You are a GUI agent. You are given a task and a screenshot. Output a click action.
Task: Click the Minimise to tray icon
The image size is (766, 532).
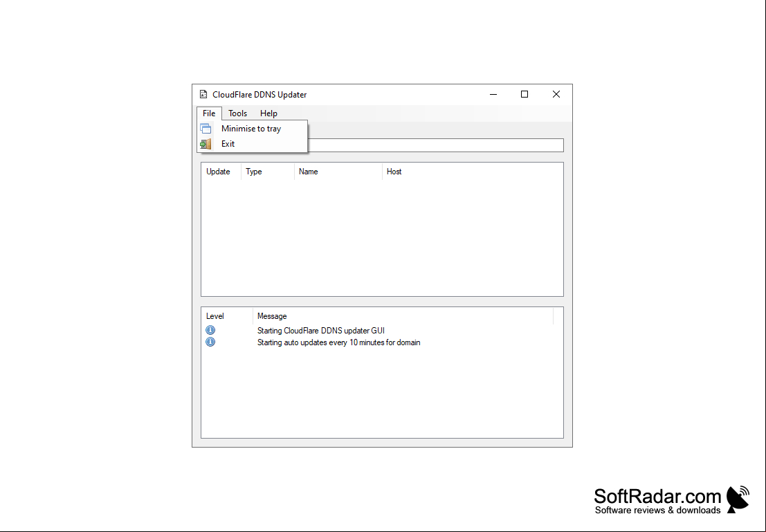tap(206, 129)
